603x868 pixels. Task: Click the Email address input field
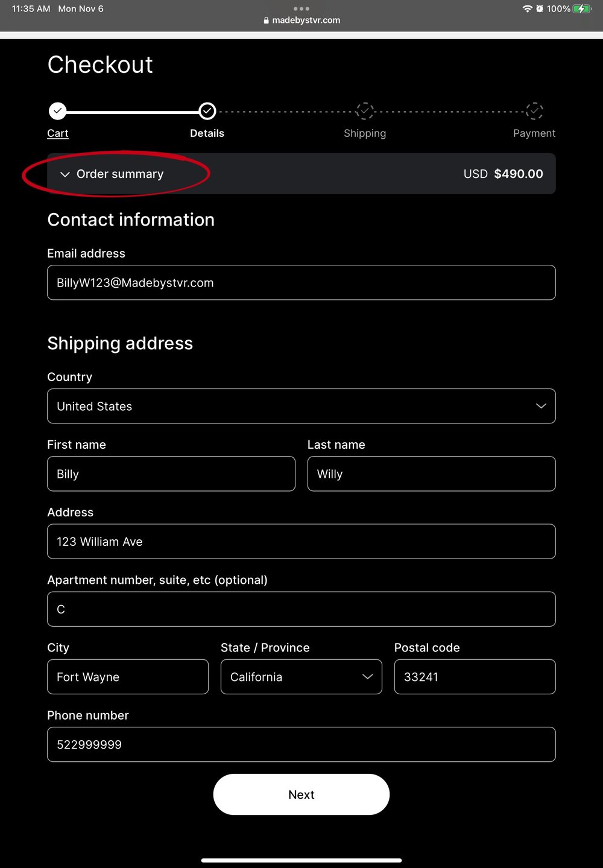(x=301, y=282)
